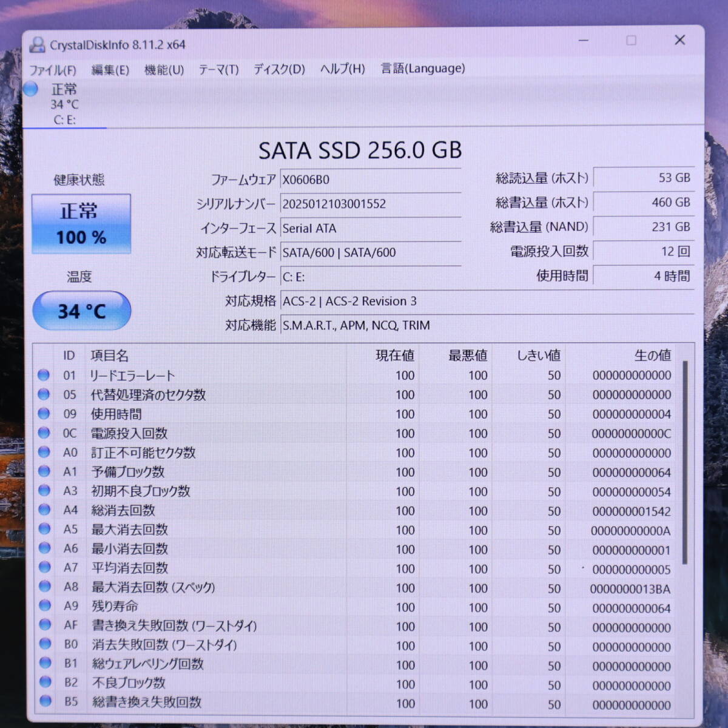Click the status orb for 代替処理済のセクタ数 row
The image size is (728, 728).
(x=44, y=394)
